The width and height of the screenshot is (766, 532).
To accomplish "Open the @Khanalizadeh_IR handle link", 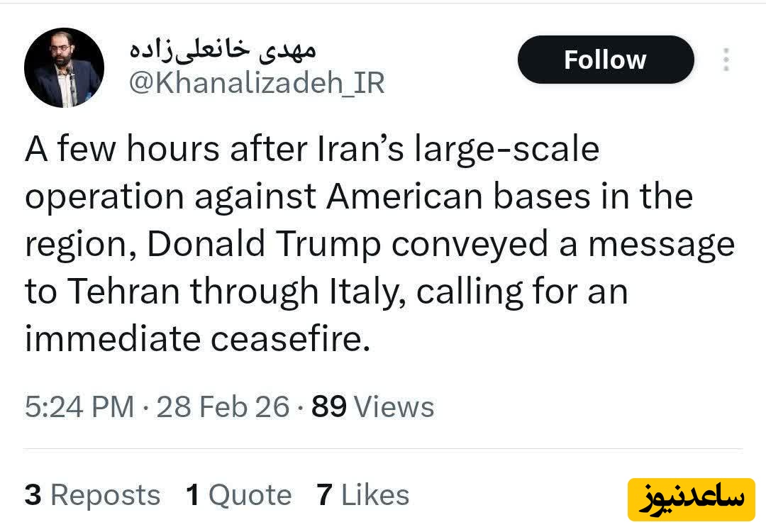I will (256, 84).
